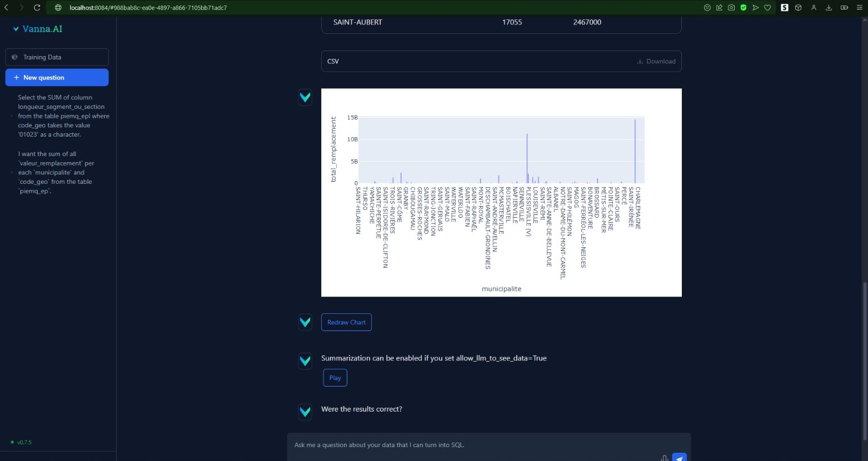The width and height of the screenshot is (868, 461).
Task: Click the edit pencil icon in address bar
Action: [719, 8]
